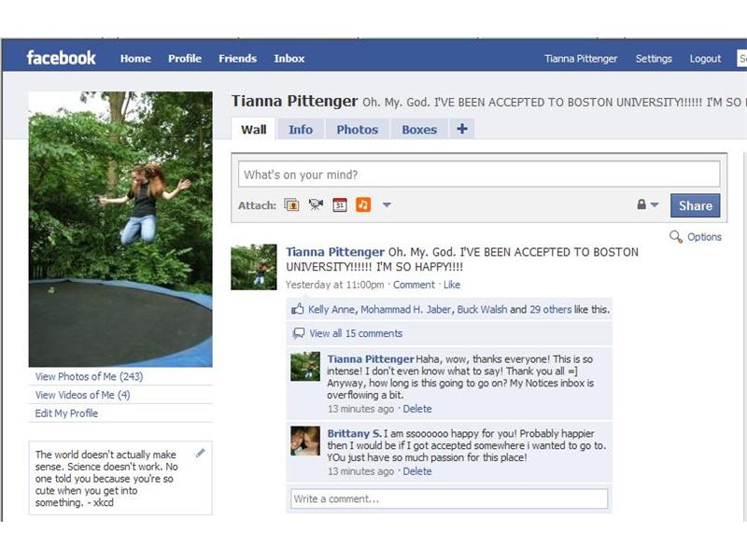Expand more attachment options arrow
The image size is (747, 560).
pyautogui.click(x=387, y=205)
